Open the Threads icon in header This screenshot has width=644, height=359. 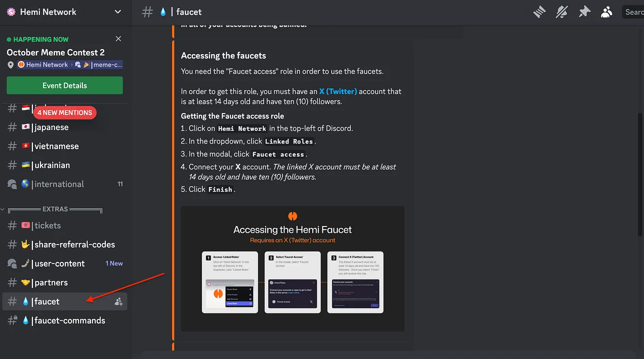540,12
